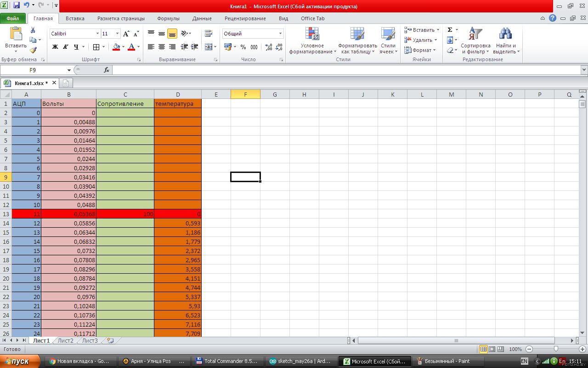Click the Find and Select binoculars icon
Image resolution: width=588 pixels, height=368 pixels.
click(x=505, y=40)
